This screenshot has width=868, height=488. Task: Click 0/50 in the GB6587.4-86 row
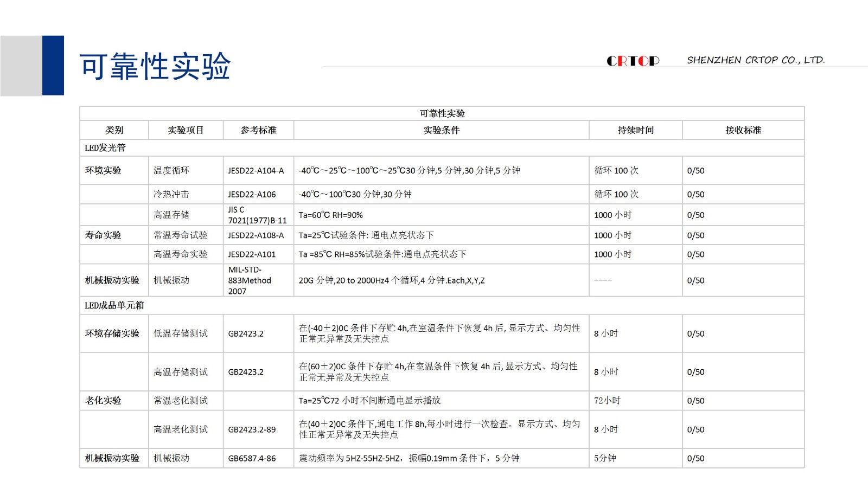(743, 458)
